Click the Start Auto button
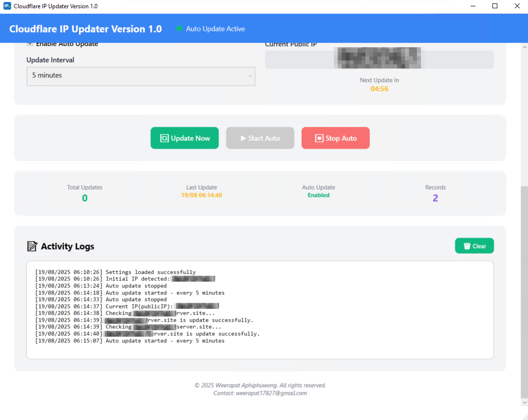The width and height of the screenshot is (528, 420). click(x=260, y=138)
